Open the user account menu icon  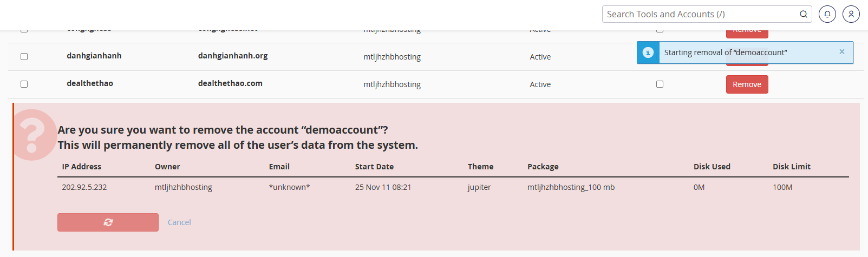(x=851, y=14)
